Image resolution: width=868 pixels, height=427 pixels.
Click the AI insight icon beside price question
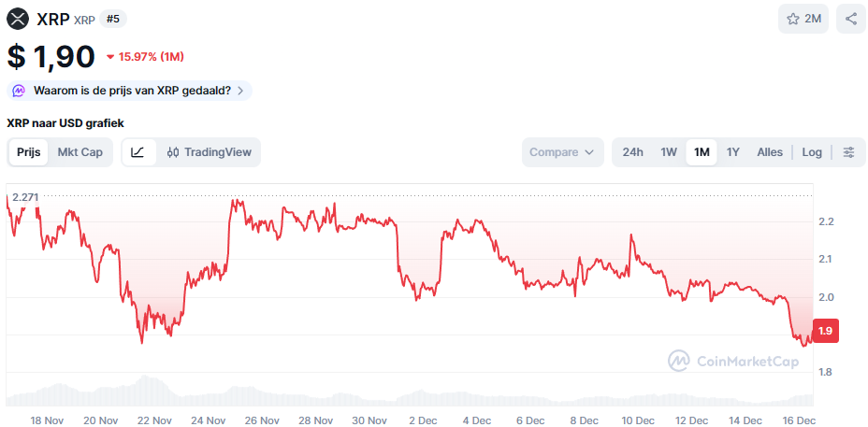(19, 91)
